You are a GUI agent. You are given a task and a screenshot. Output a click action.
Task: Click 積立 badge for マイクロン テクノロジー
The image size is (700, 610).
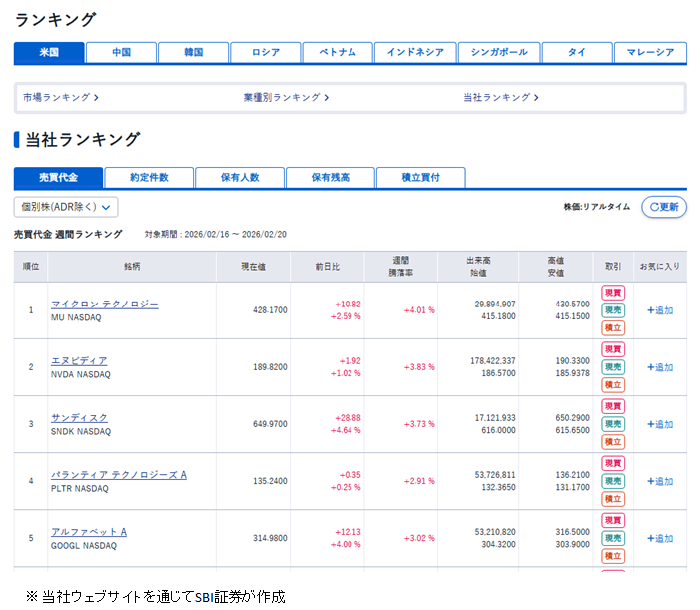pos(612,328)
